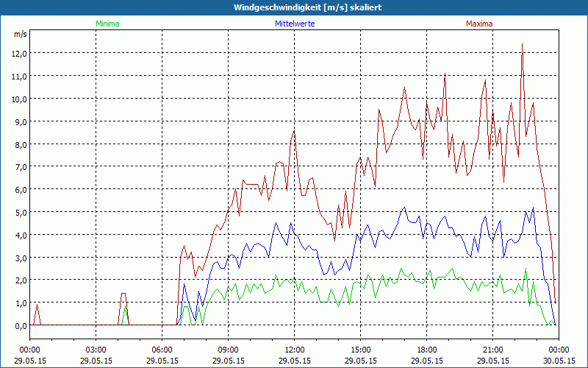Click the 18:00 time axis label
Screen dimensions: 588x368
point(427,350)
